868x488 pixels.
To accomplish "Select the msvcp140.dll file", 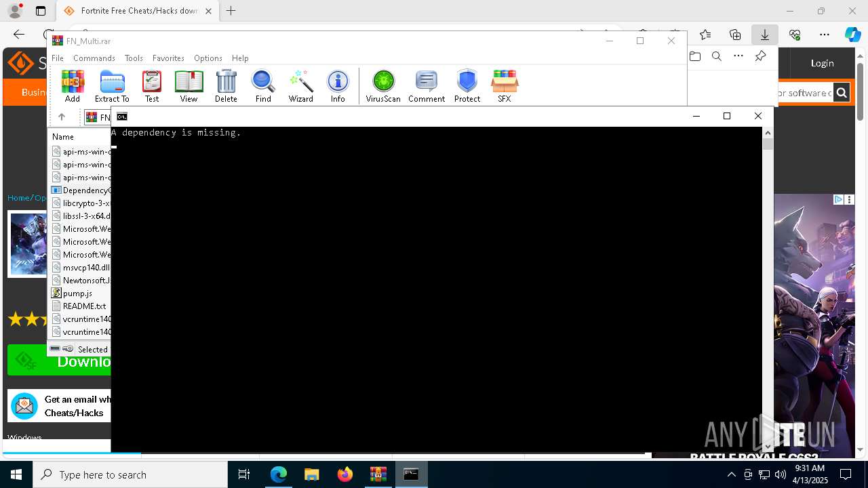I will 81,268.
